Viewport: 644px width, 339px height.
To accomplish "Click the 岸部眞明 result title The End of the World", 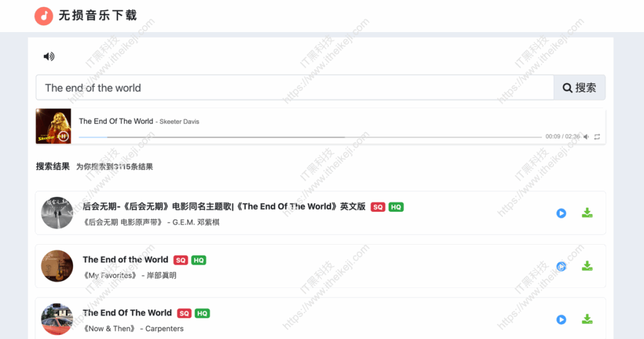I will pyautogui.click(x=126, y=260).
